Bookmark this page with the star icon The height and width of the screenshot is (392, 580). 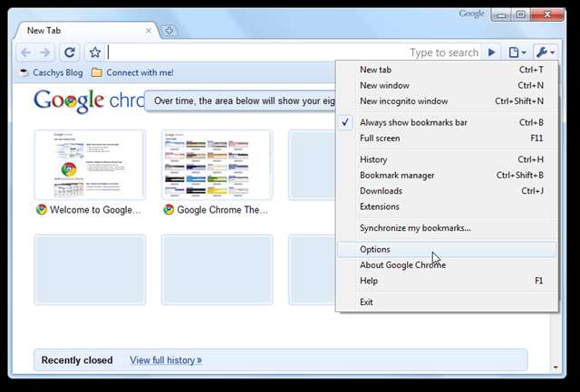coord(95,53)
